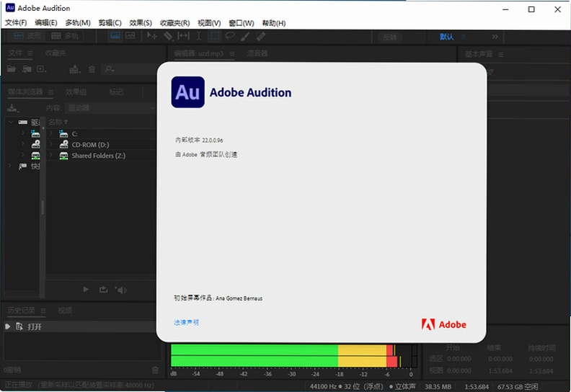571x392 pixels.
Task: Select the Marquee Selection tool
Action: click(x=215, y=36)
